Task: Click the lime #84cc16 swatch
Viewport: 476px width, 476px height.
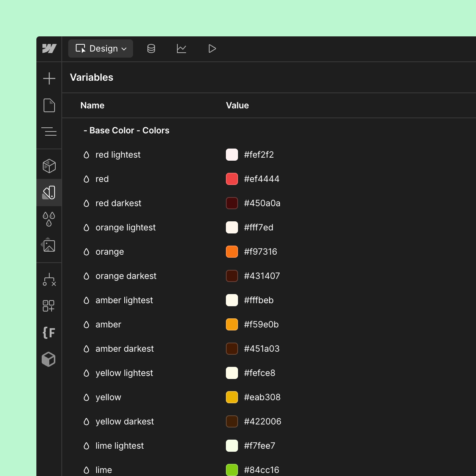Action: [x=232, y=470]
